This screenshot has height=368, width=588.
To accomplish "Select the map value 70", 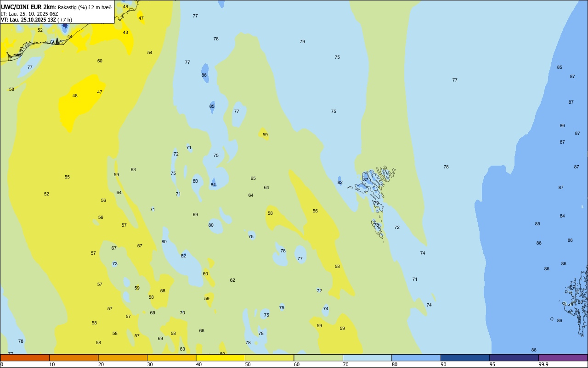I will (182, 313).
